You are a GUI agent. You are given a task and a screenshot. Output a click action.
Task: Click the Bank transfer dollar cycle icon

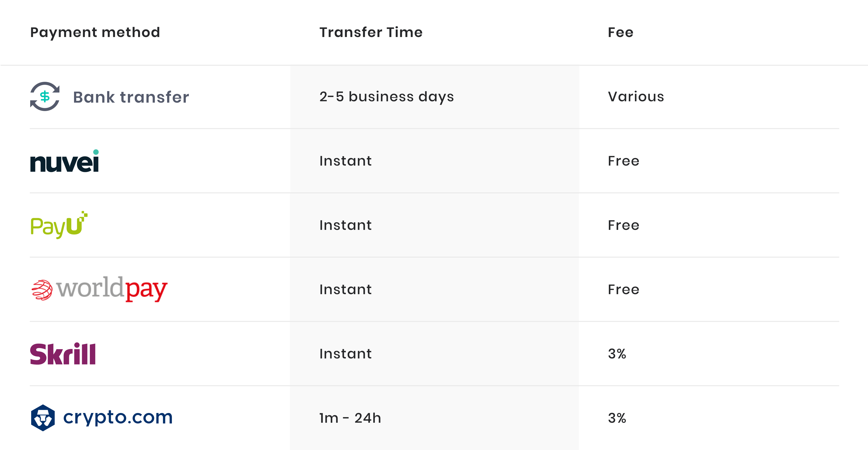pyautogui.click(x=45, y=96)
